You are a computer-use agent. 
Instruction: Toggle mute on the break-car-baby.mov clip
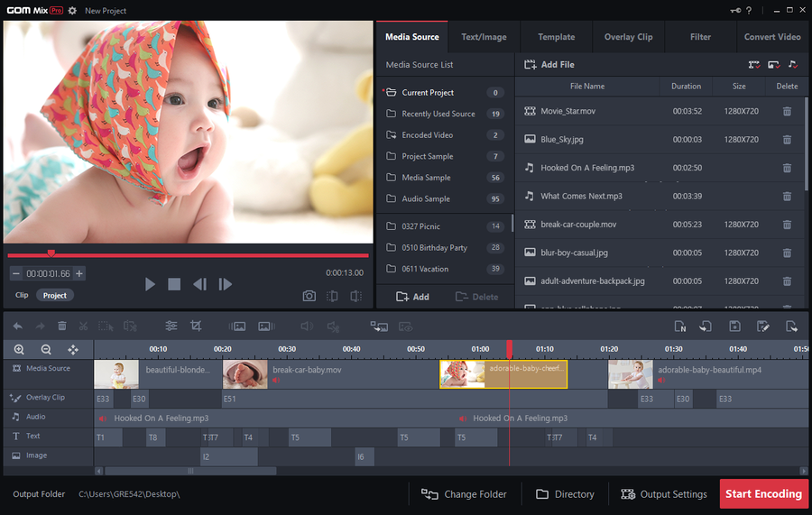(x=276, y=381)
